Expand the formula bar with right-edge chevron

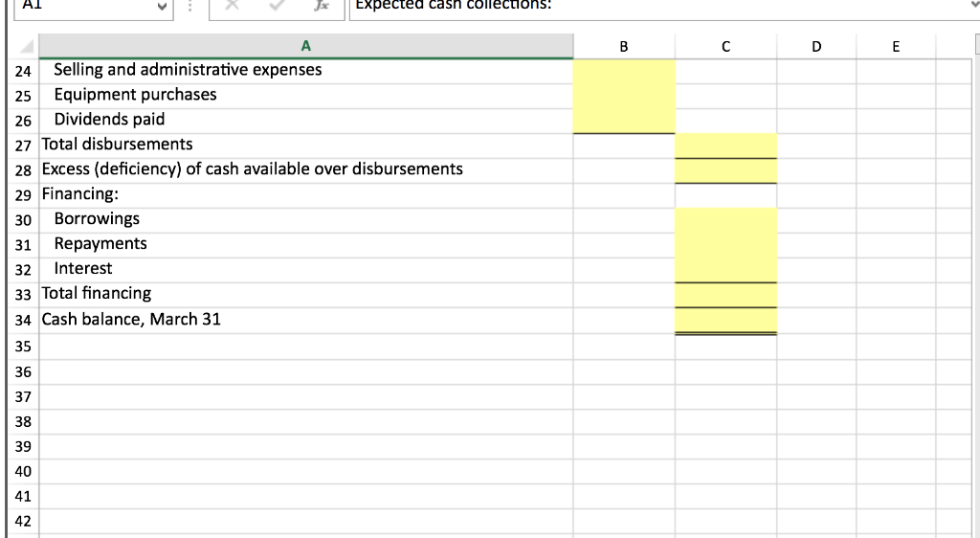[x=974, y=5]
